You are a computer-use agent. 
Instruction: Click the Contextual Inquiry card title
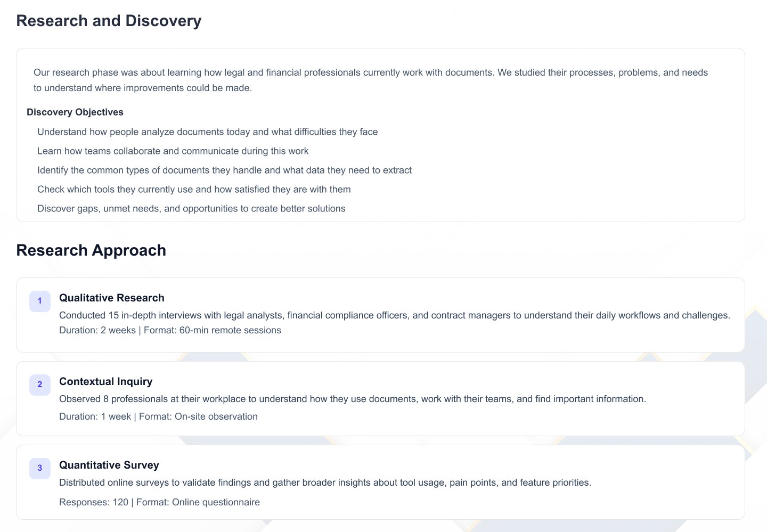point(106,382)
